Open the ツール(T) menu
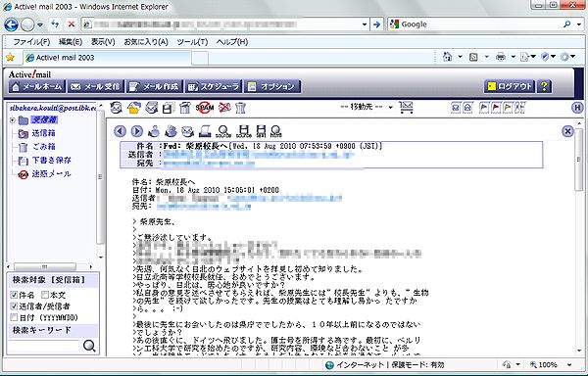 (192, 41)
